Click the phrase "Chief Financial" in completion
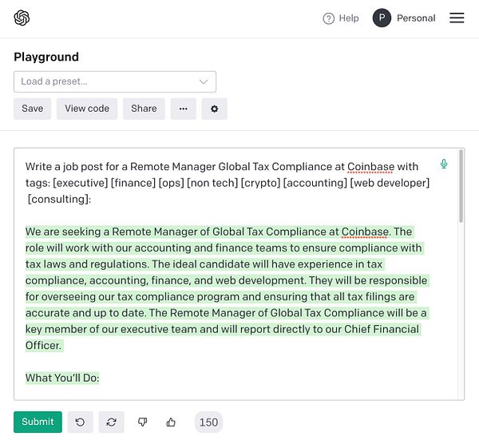The width and height of the screenshot is (479, 448). [382, 330]
